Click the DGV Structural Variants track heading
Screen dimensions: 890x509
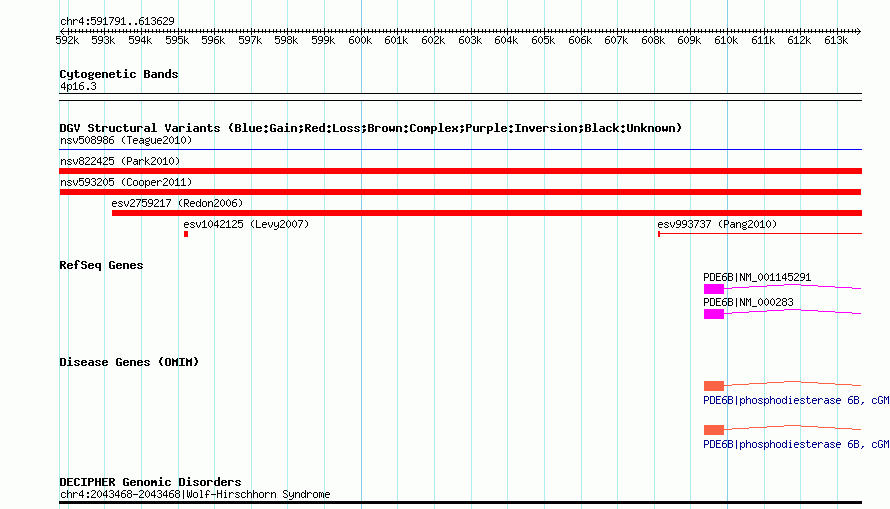(x=370, y=128)
